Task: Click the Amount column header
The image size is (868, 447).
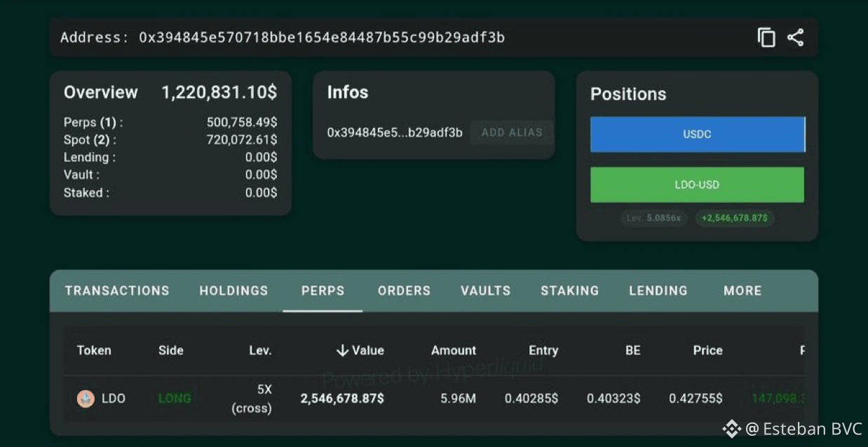Action: click(454, 350)
